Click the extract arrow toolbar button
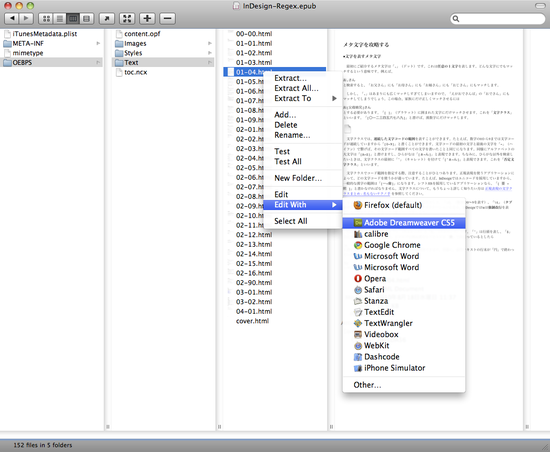 (x=107, y=19)
